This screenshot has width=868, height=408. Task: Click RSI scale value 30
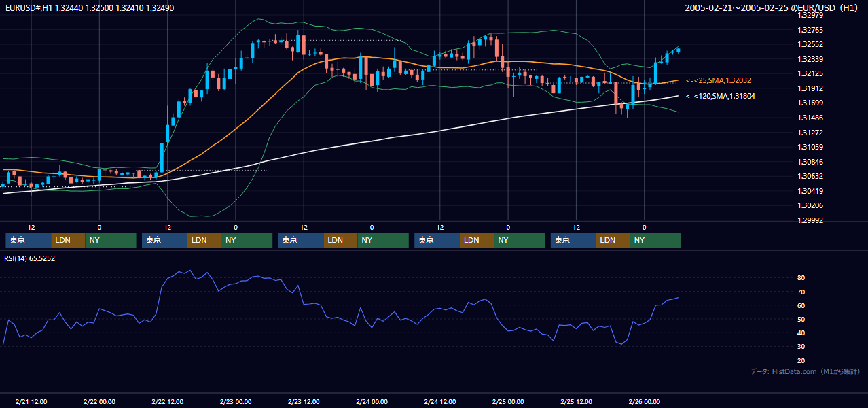801,347
